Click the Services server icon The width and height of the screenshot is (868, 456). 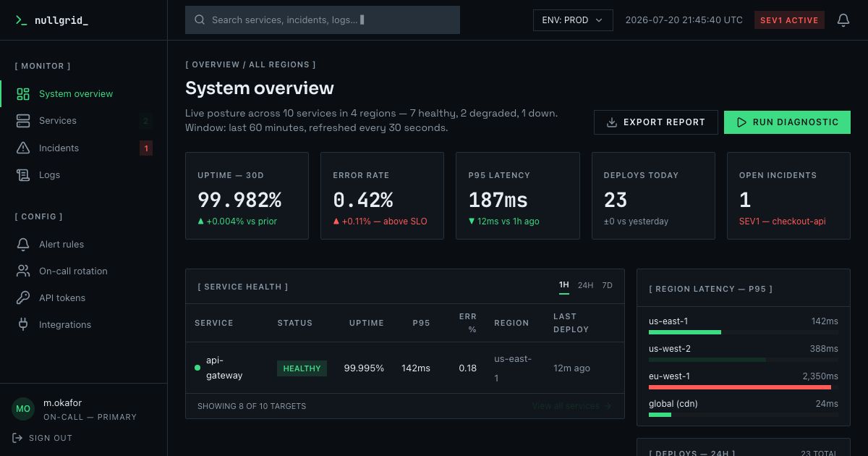click(23, 121)
